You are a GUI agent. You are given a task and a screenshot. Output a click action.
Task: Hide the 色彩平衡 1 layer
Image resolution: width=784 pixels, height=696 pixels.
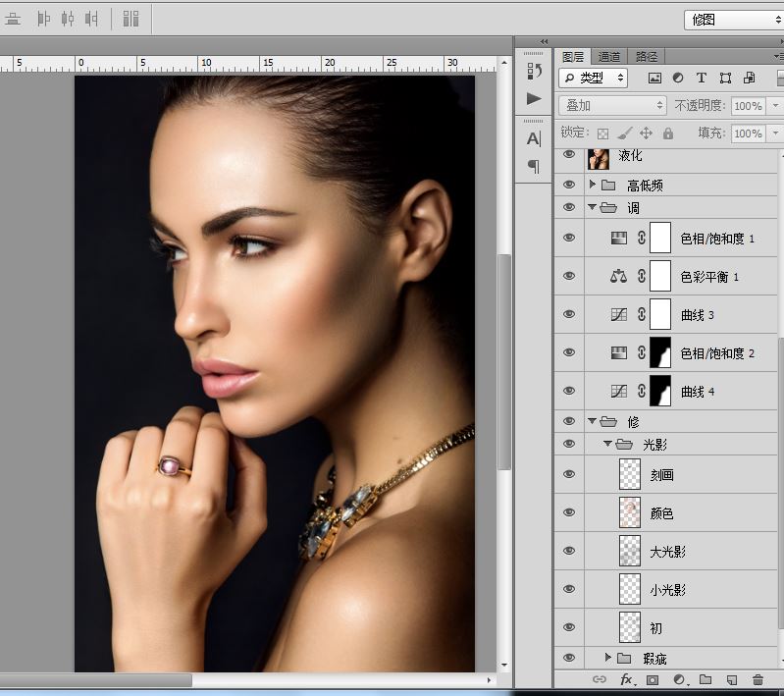click(568, 277)
